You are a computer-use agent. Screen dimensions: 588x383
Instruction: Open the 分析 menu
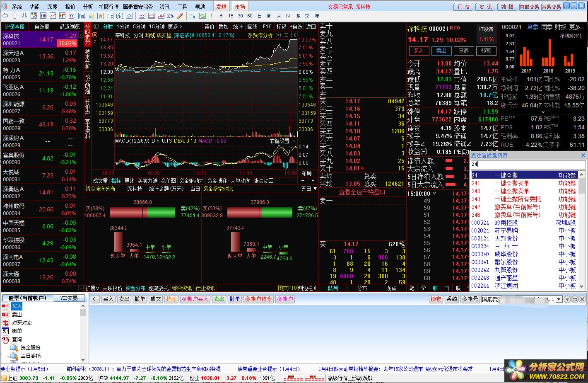click(x=88, y=7)
